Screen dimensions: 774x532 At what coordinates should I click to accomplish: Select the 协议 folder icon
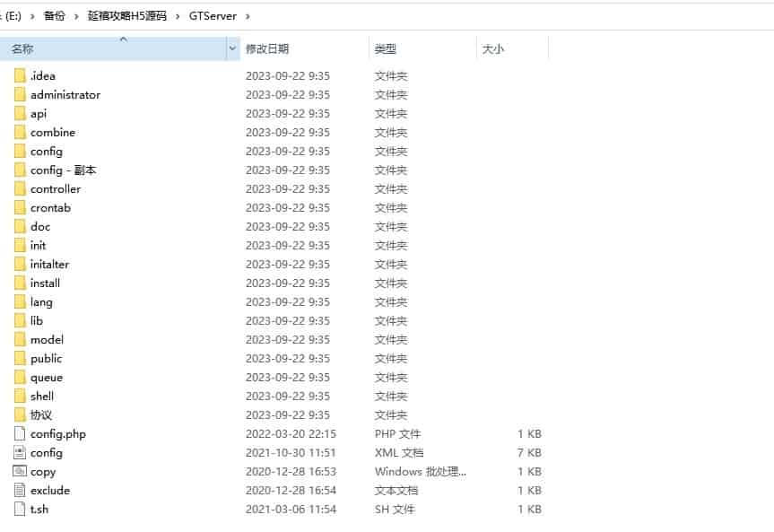(20, 415)
